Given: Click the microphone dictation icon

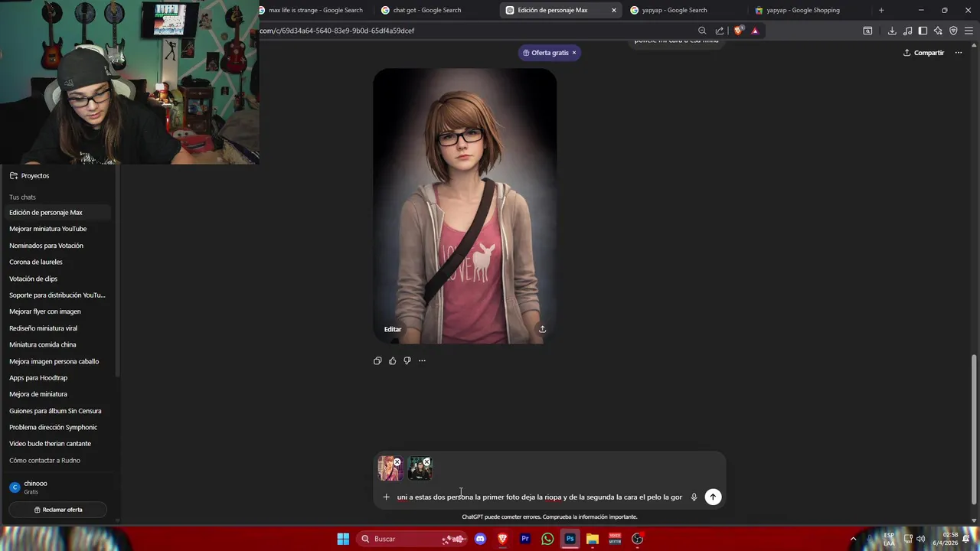Looking at the screenshot, I should pyautogui.click(x=694, y=497).
